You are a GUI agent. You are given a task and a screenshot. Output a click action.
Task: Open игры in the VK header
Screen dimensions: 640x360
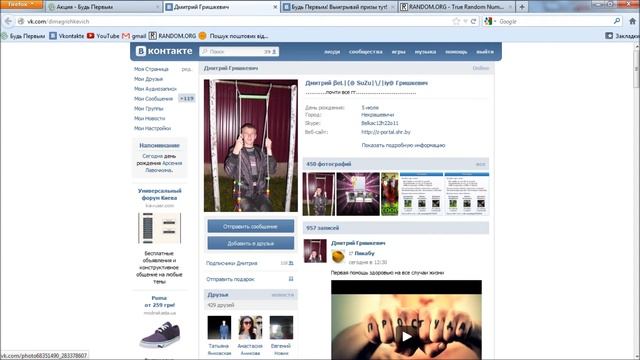coord(399,52)
